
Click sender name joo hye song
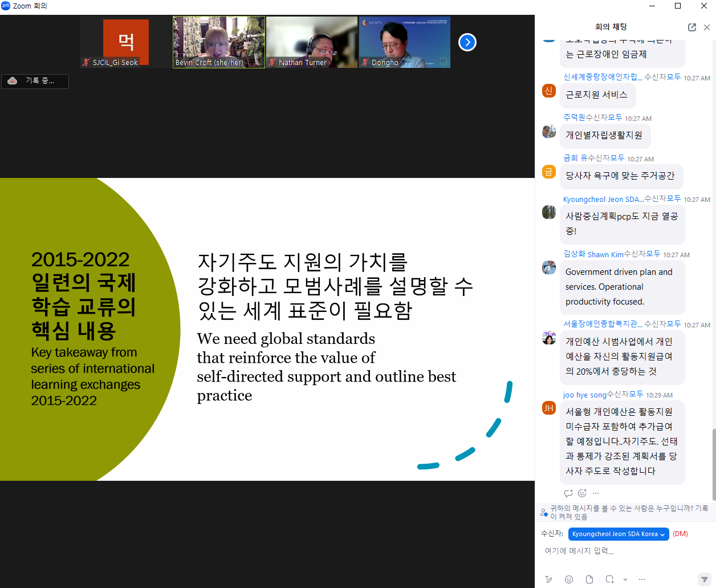pos(584,395)
